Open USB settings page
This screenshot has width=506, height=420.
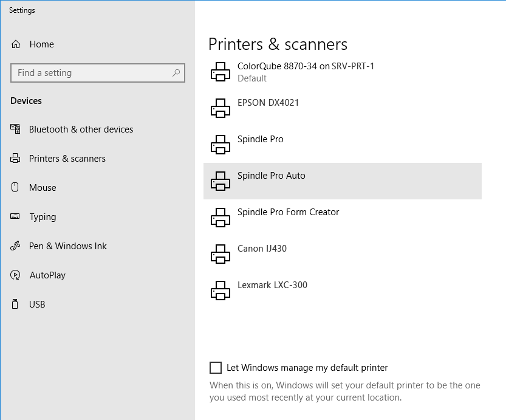(x=37, y=305)
